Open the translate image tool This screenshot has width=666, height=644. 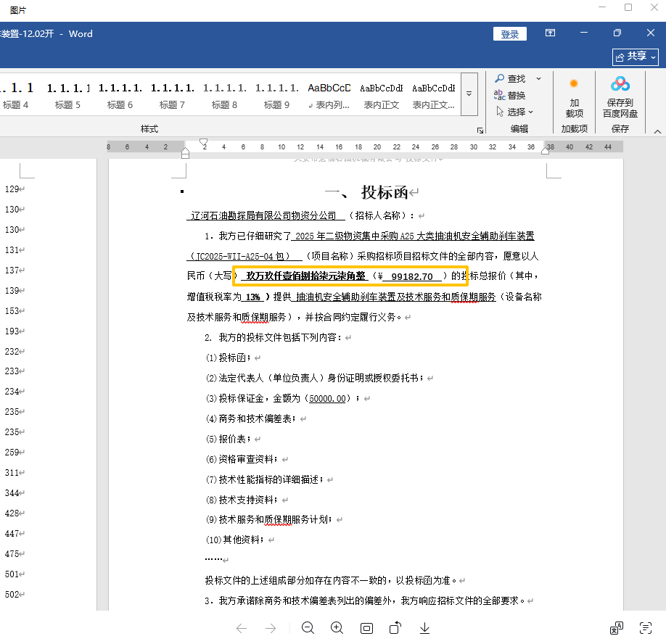(616, 628)
